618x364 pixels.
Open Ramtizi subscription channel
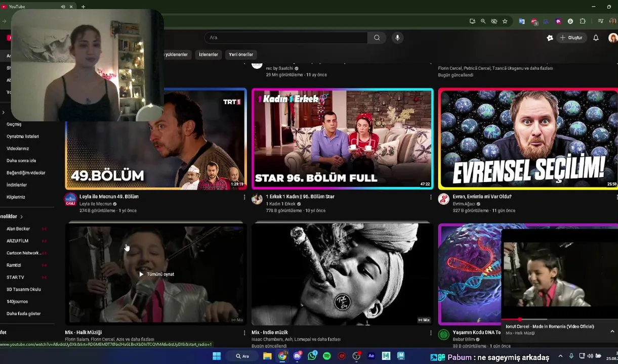click(14, 265)
